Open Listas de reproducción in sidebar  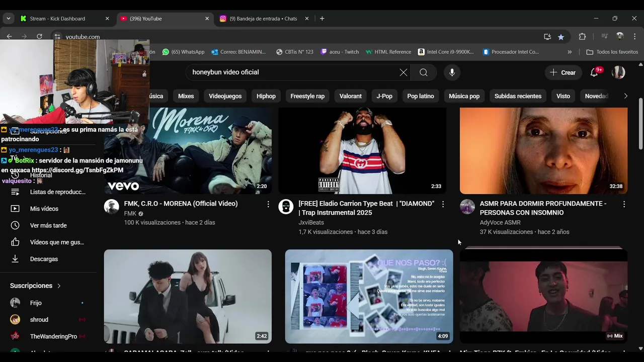(x=48, y=192)
